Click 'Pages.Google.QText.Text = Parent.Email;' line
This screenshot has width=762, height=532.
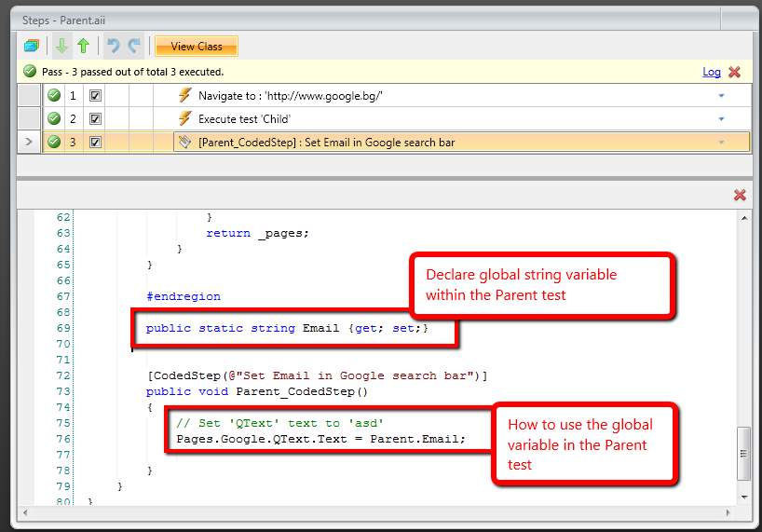(x=320, y=439)
